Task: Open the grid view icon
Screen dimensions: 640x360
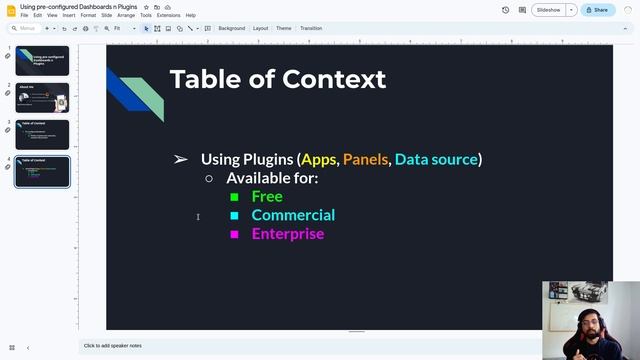Action: [x=12, y=348]
